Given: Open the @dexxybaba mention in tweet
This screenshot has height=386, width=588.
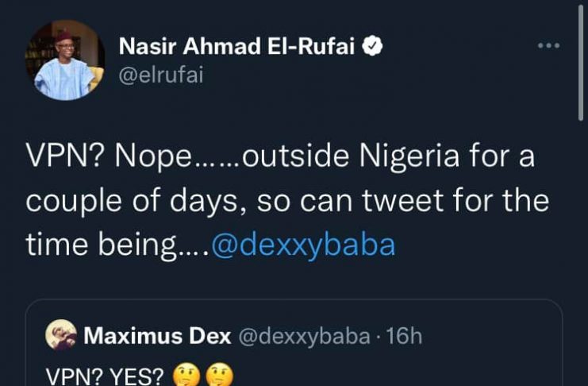Looking at the screenshot, I should [303, 244].
